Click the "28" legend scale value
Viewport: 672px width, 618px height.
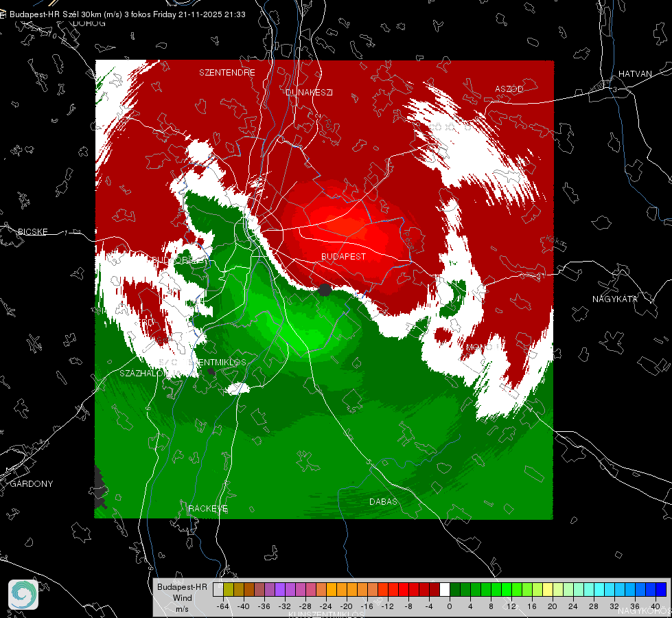pyautogui.click(x=593, y=606)
